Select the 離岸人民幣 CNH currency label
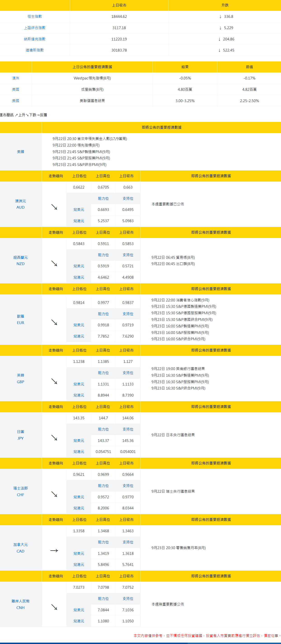 21,604
